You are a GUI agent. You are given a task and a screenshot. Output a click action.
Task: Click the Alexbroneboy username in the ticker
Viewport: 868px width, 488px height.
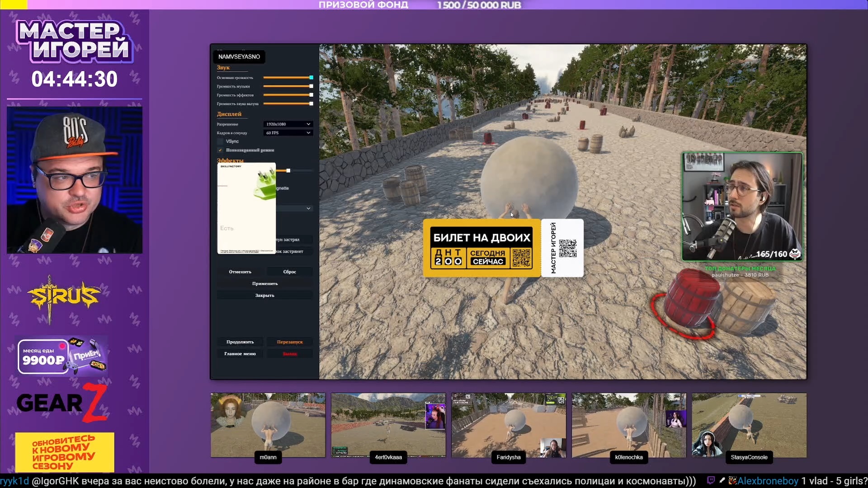point(768,481)
